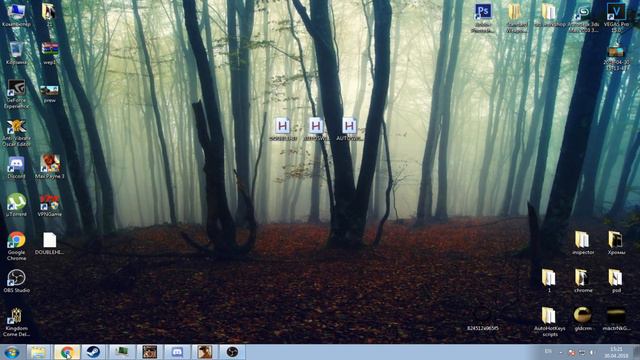Select the middle AutoHotkey H script icon
Screen dimensions: 640x360
point(316,129)
